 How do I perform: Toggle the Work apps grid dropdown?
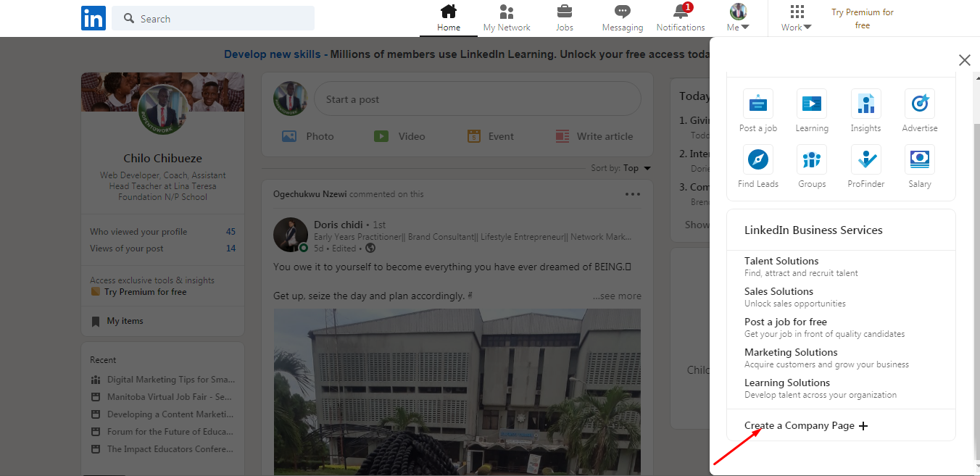[x=797, y=18]
